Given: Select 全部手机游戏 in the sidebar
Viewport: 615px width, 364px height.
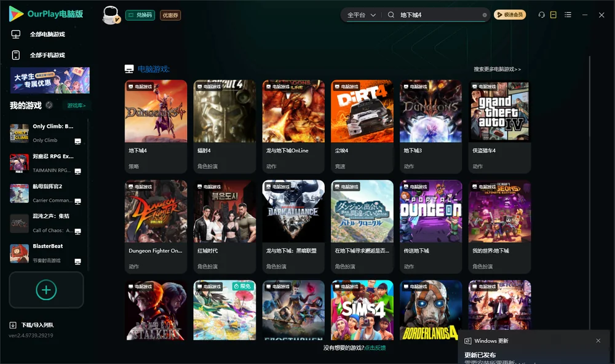Looking at the screenshot, I should pos(47,55).
